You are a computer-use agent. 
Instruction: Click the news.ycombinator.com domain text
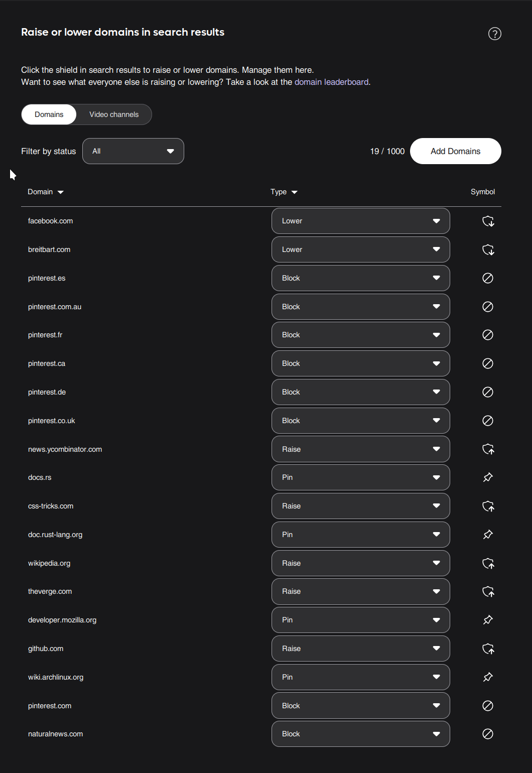click(65, 449)
